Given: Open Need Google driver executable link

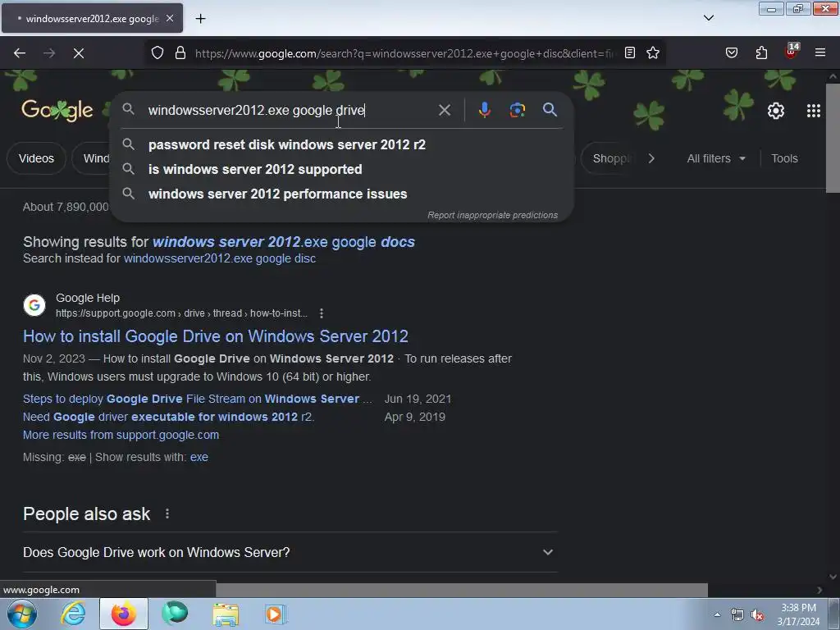Looking at the screenshot, I should point(168,417).
